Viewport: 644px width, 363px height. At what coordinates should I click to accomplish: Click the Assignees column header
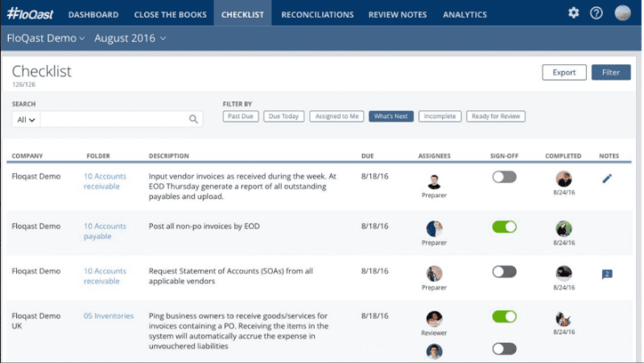tap(434, 156)
